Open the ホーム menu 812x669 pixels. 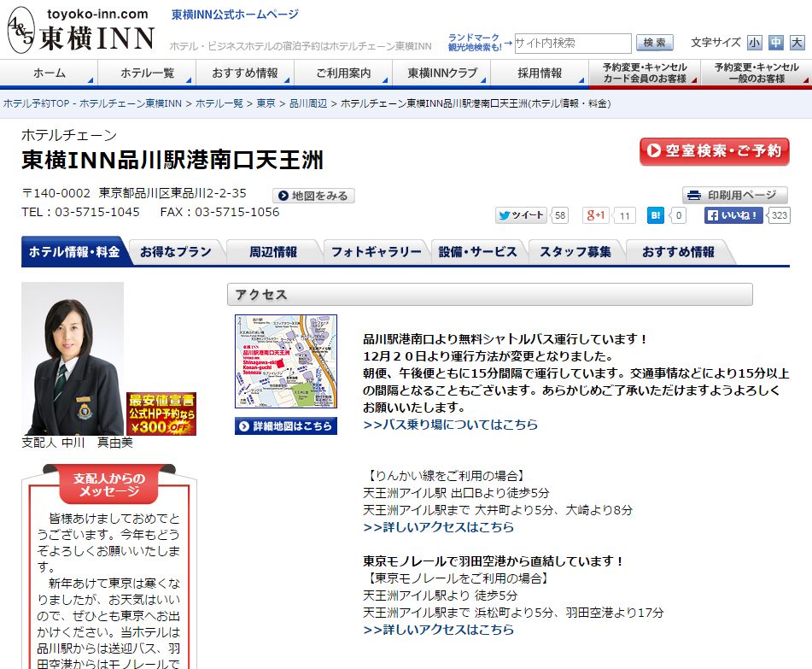click(x=50, y=73)
